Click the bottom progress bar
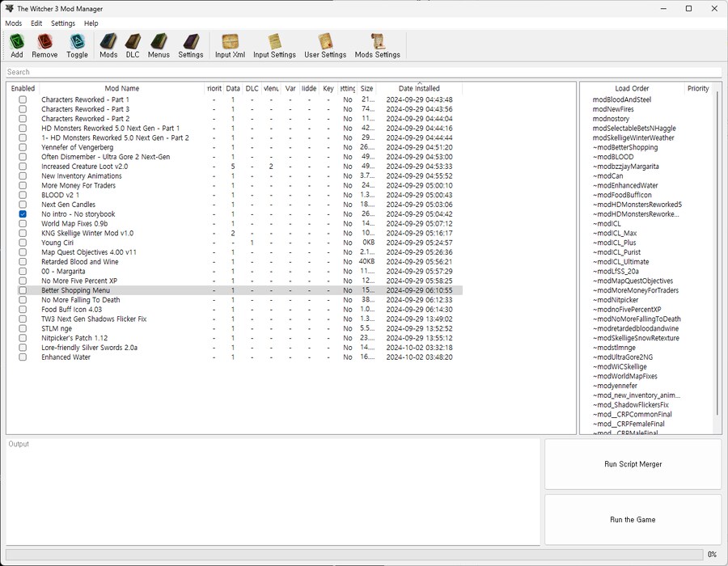The image size is (728, 566). click(354, 555)
